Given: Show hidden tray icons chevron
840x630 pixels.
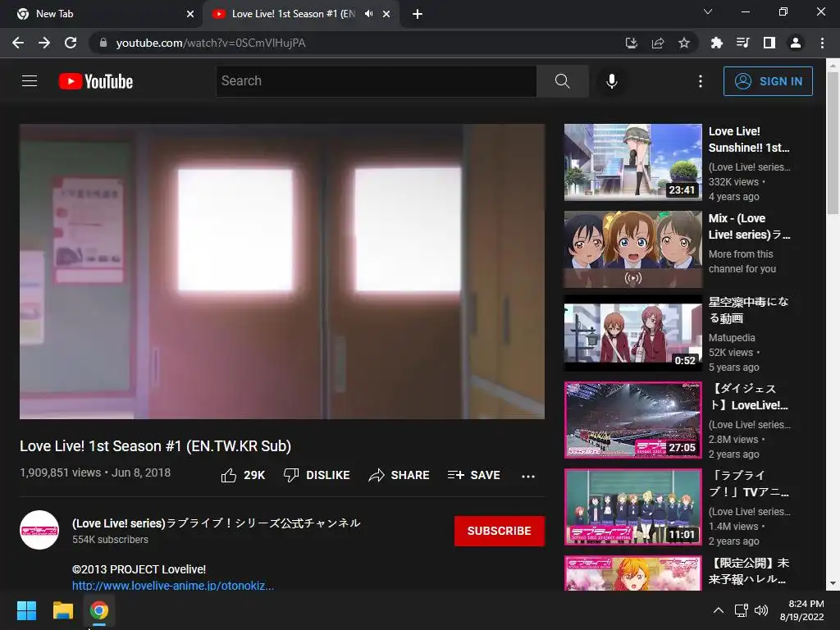Looking at the screenshot, I should click(719, 610).
